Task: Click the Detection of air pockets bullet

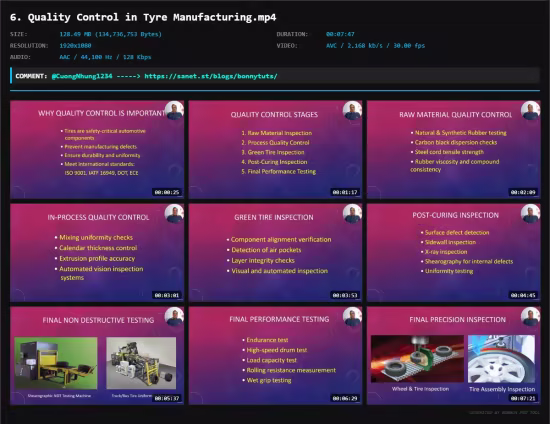Action: [x=264, y=250]
